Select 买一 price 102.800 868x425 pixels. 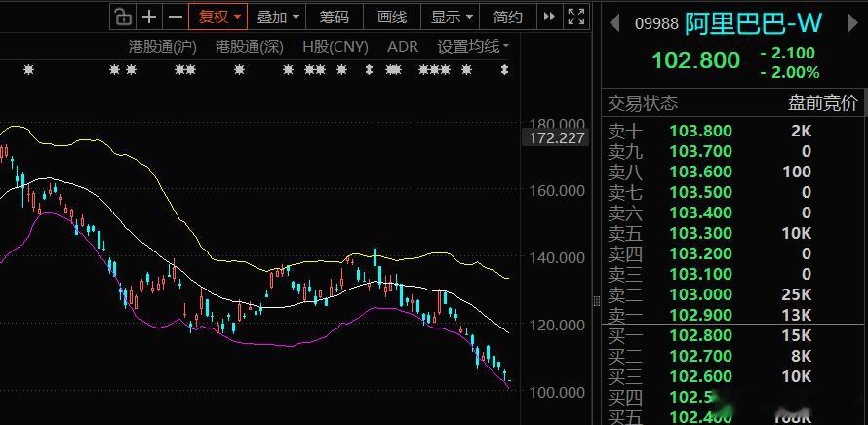tap(701, 335)
